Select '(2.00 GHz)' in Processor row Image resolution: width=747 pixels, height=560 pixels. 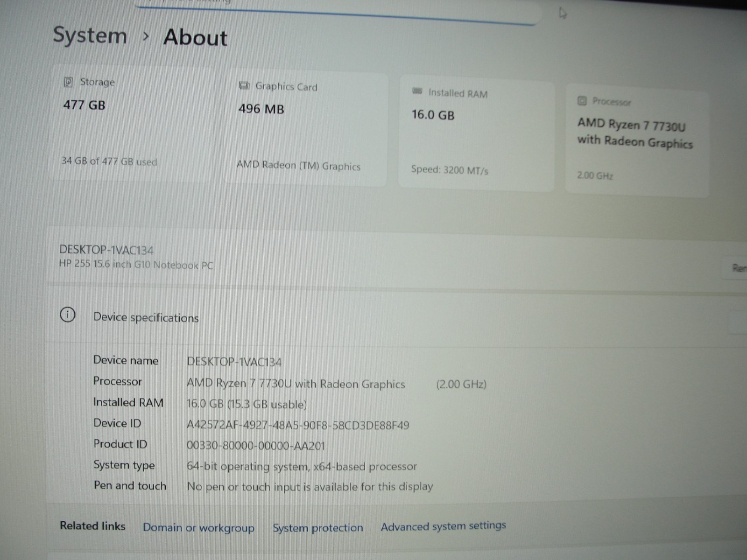(x=461, y=384)
